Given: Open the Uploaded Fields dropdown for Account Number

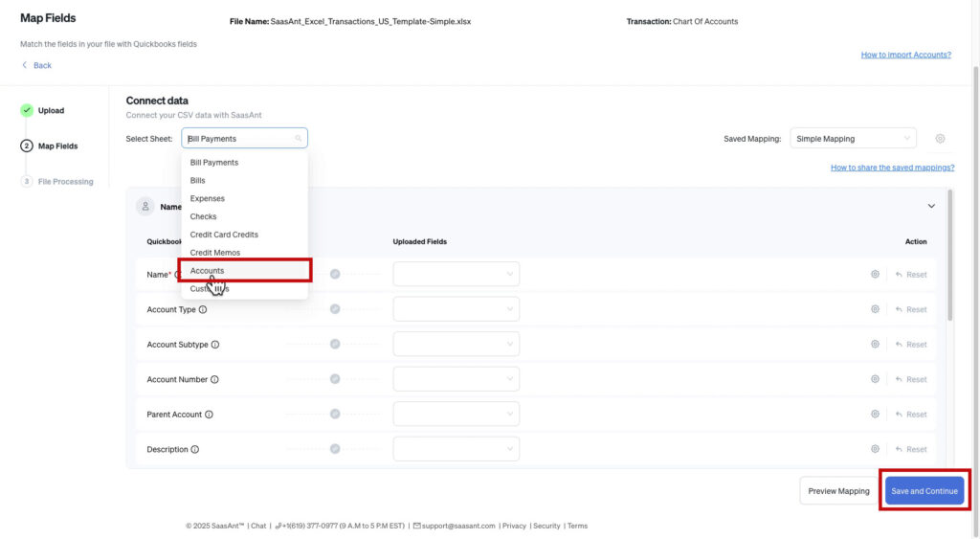Looking at the screenshot, I should coord(456,379).
